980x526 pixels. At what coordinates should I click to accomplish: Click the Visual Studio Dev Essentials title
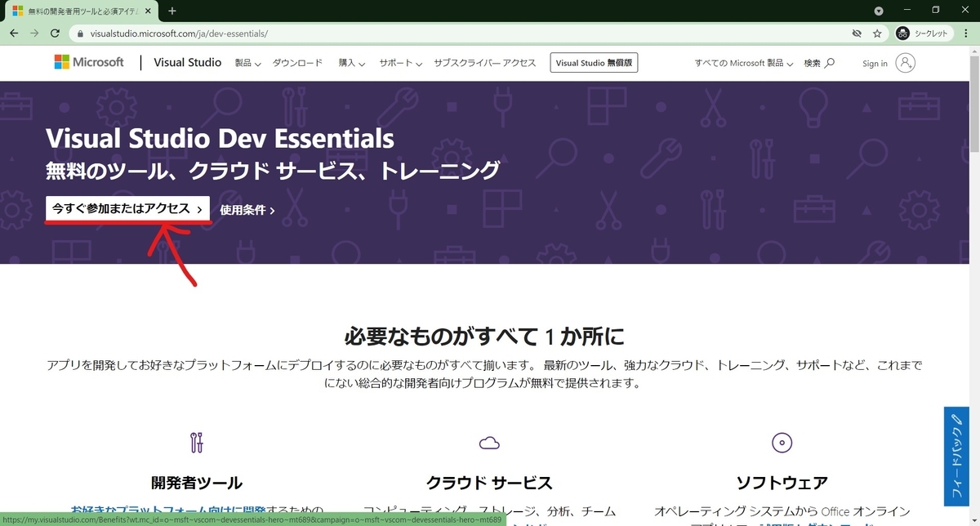point(220,138)
